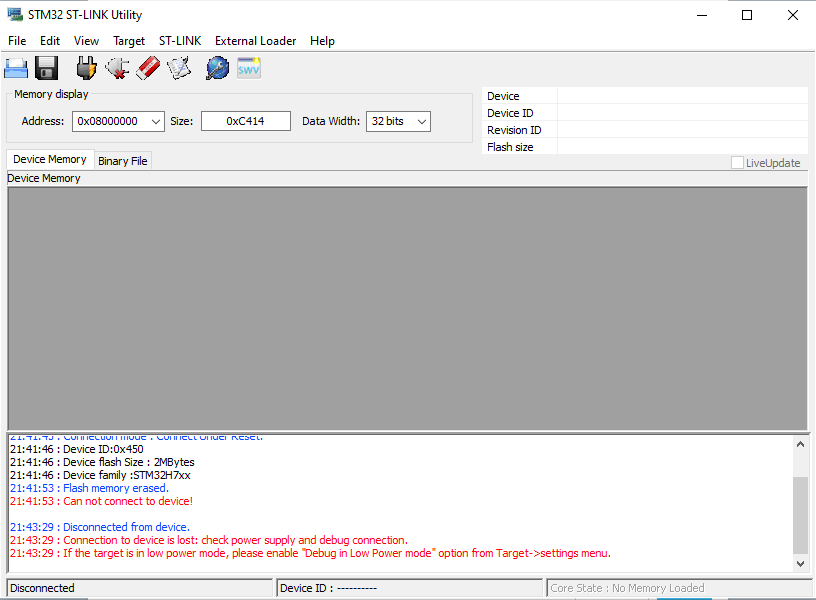This screenshot has width=816, height=600.
Task: Click the log scrollbar up arrow
Action: (x=800, y=444)
